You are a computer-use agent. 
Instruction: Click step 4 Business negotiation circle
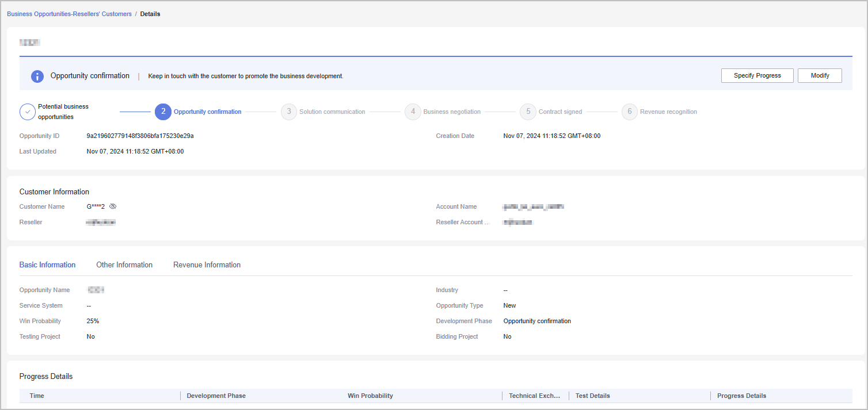[413, 112]
